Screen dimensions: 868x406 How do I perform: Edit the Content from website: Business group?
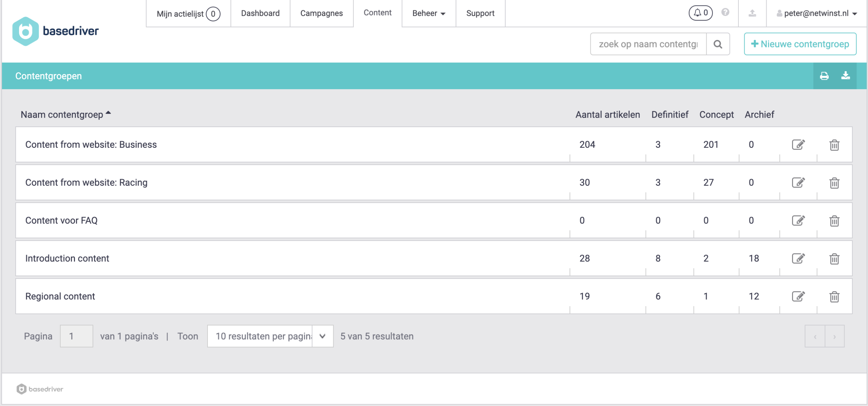[x=798, y=144]
